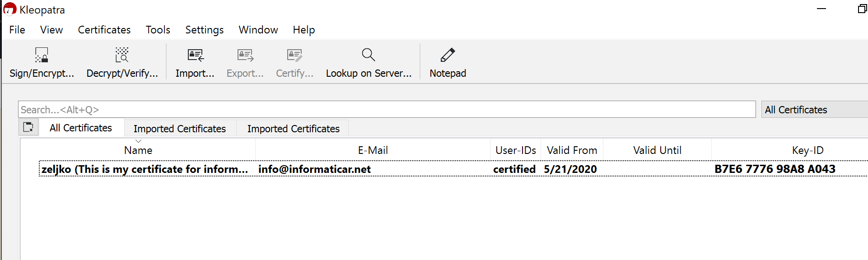Open the Decrypt/Verify tool

(122, 62)
